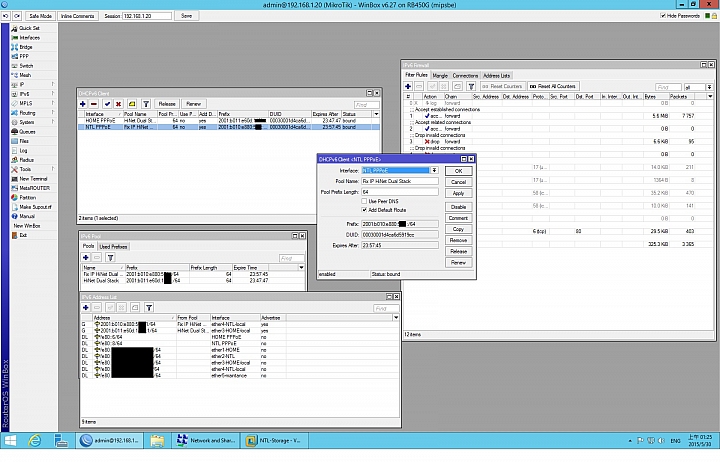
Task: Open filter in IPv6 Pool toolbar
Action: tap(110, 257)
